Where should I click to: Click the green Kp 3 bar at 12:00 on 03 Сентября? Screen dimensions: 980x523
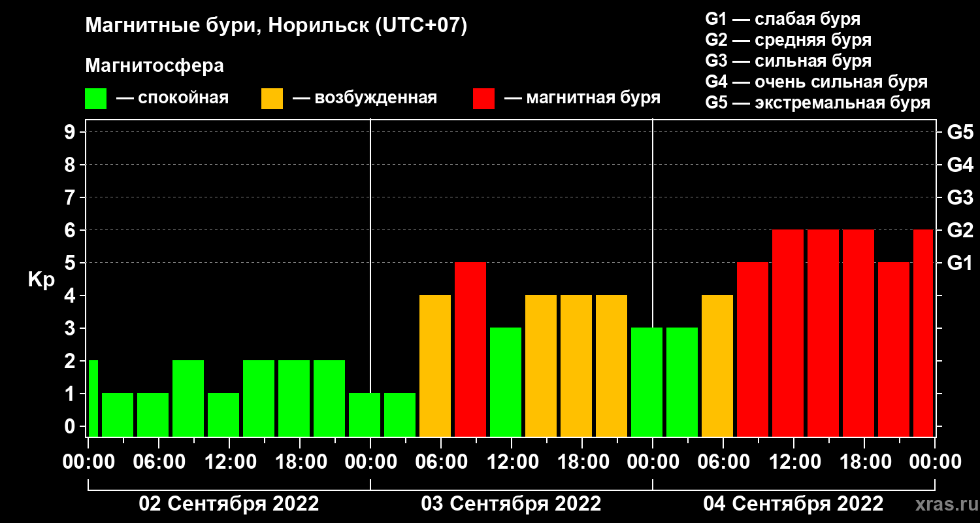pyautogui.click(x=506, y=382)
